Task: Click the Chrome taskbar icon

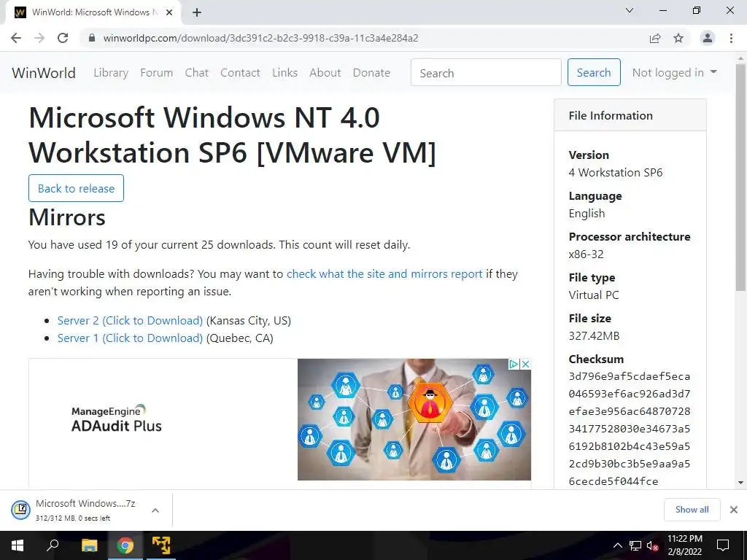Action: pos(125,545)
